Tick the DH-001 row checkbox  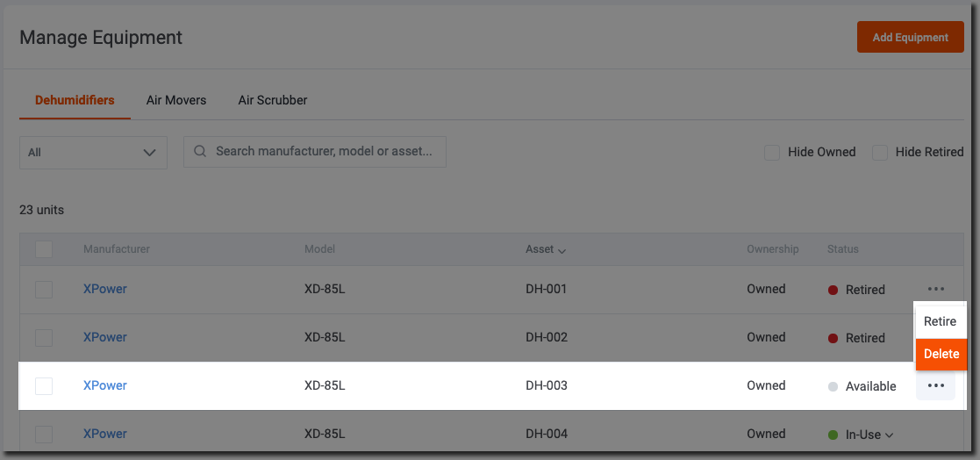(44, 289)
